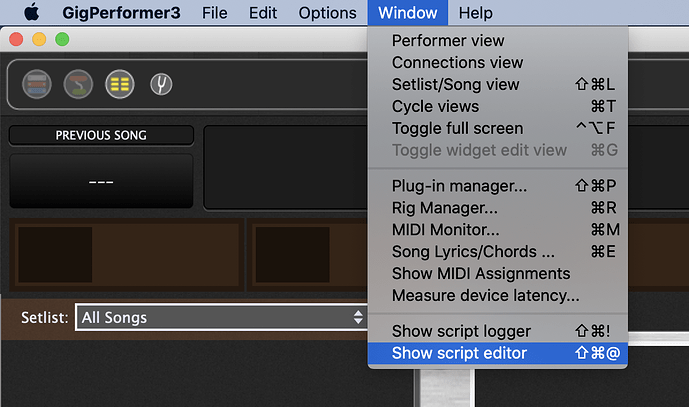Click the connections view toolbar icon
This screenshot has width=689, height=407.
(x=78, y=84)
